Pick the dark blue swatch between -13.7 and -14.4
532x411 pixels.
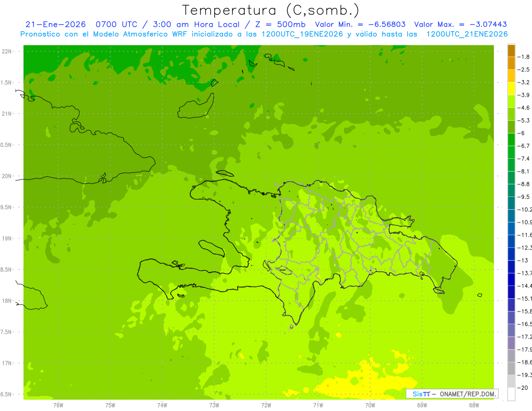pyautogui.click(x=511, y=279)
